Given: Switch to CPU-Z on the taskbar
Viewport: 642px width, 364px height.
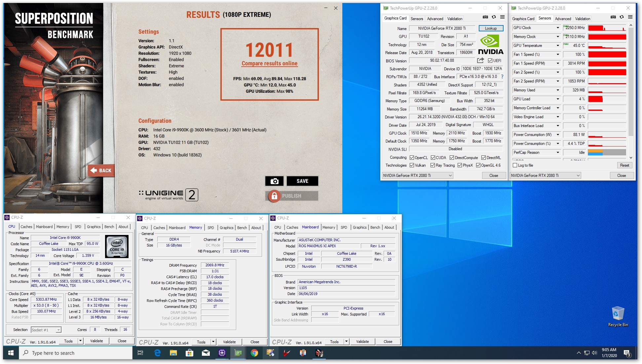Looking at the screenshot, I should [222, 353].
